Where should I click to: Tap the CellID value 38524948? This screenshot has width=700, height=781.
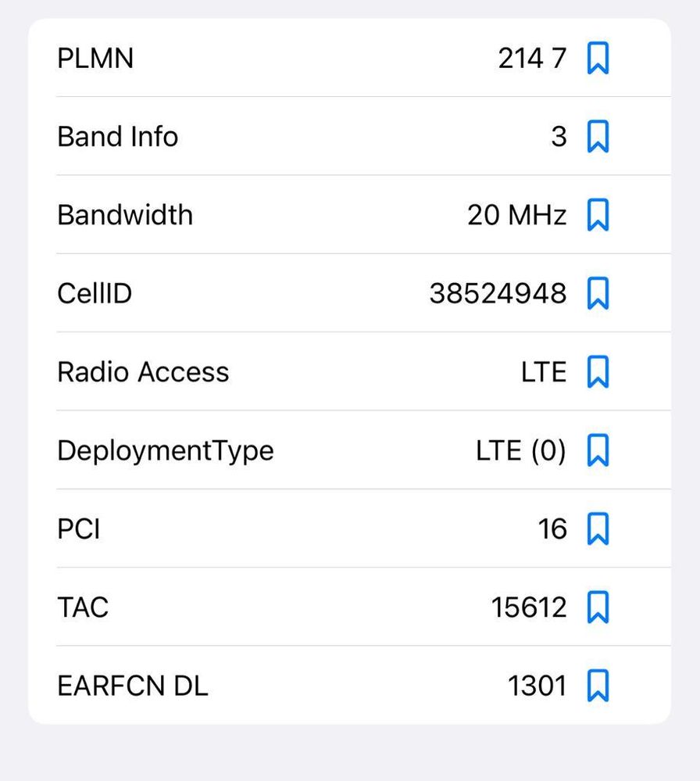(x=498, y=294)
